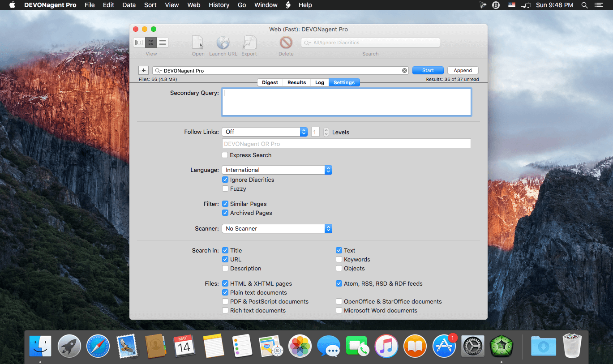
Task: Open System Preferences from the Dock
Action: point(472,346)
